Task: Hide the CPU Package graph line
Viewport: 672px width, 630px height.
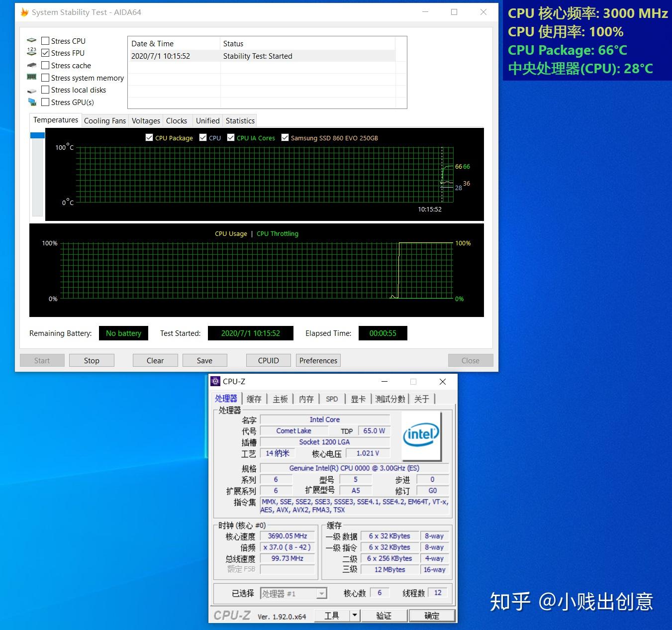Action: point(149,138)
